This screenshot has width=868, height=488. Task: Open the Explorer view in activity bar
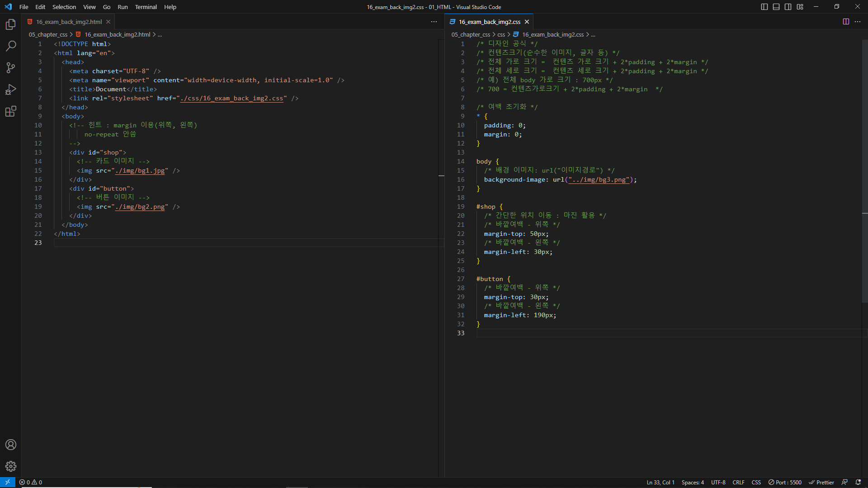[x=11, y=24]
